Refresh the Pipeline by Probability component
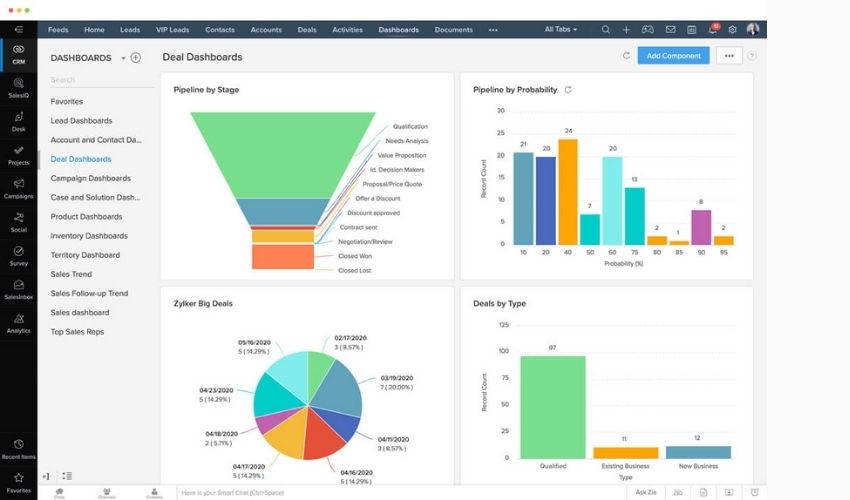Screen dimensions: 850x500 [568, 89]
